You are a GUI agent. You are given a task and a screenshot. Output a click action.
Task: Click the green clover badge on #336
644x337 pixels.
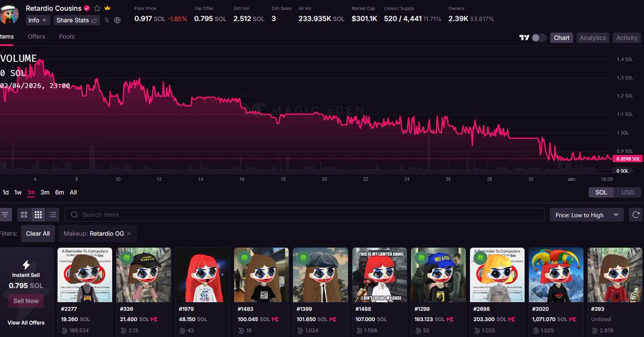pyautogui.click(x=127, y=258)
